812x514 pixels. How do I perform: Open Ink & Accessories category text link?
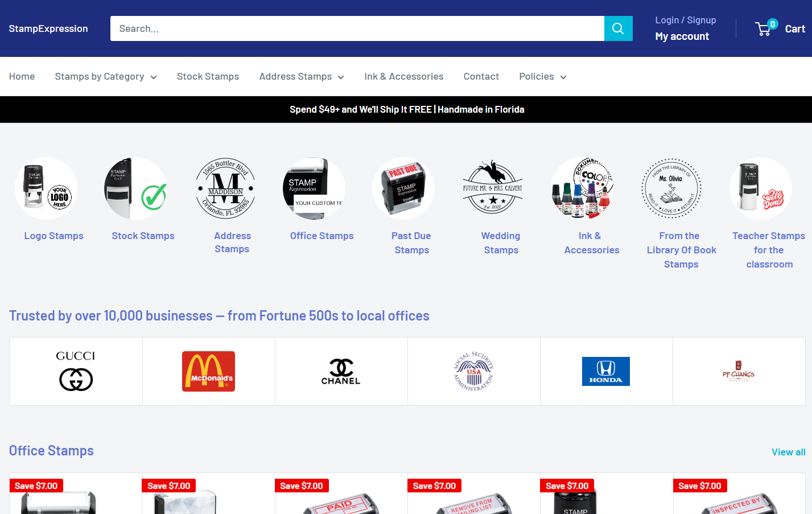click(591, 242)
